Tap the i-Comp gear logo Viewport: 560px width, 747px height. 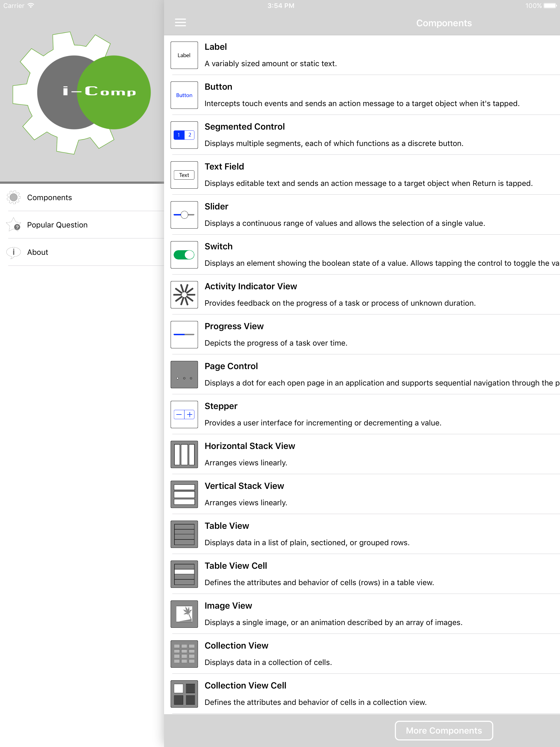82,92
